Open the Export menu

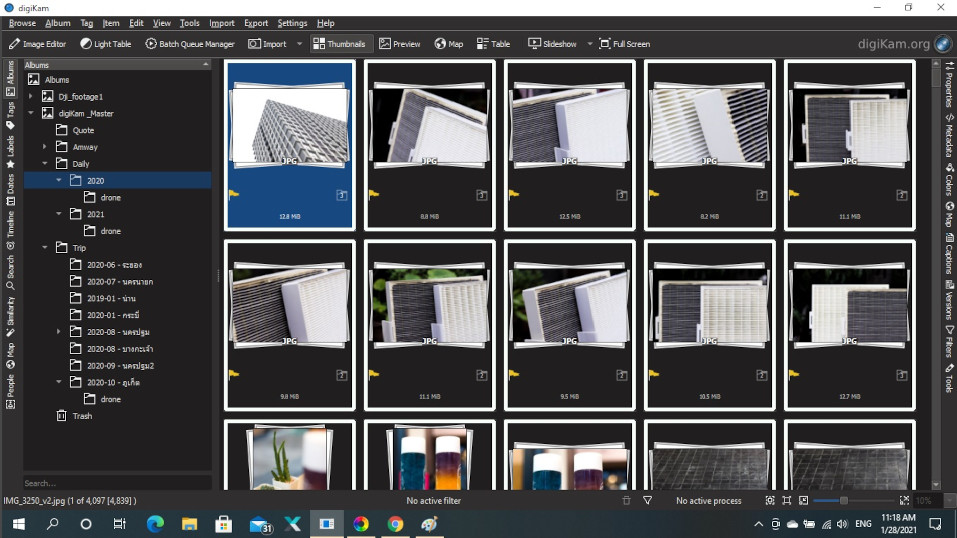tap(256, 23)
